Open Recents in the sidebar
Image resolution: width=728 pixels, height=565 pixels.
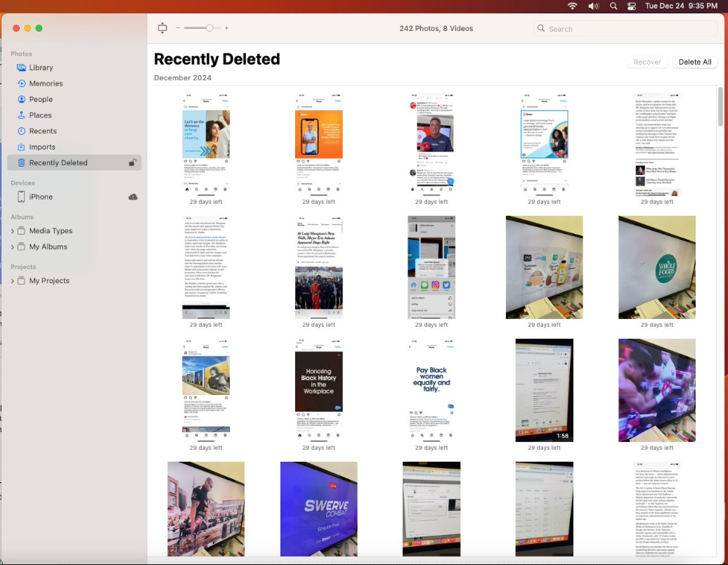(x=74, y=131)
